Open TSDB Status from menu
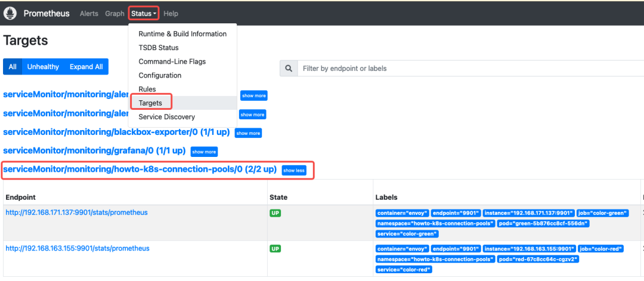 [x=182, y=48]
